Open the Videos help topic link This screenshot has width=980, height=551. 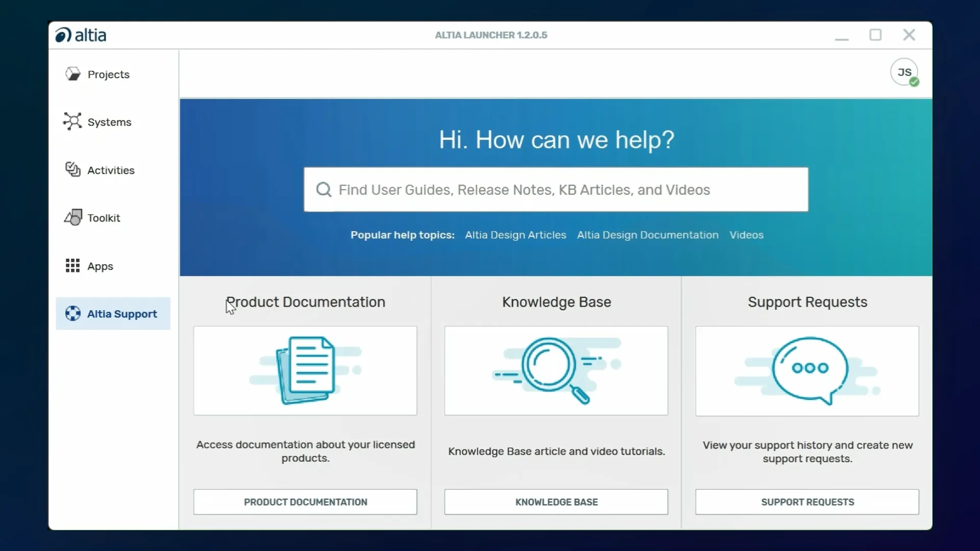(x=746, y=235)
